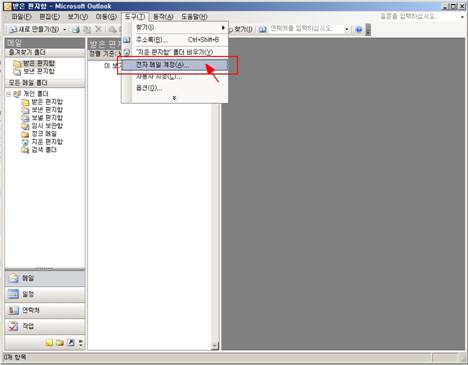Choose 전자 메일 계정 menu entry
The image size is (468, 365).
point(175,65)
